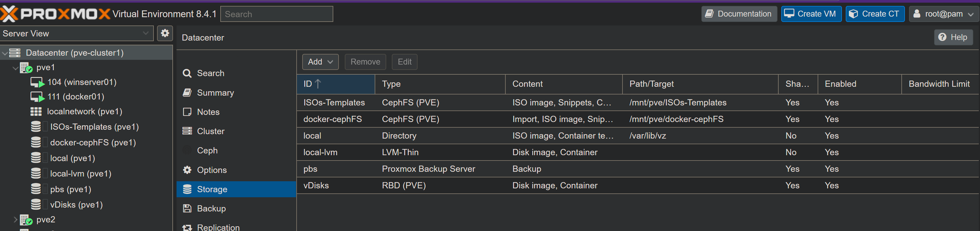Viewport: 980px width, 231px height.
Task: Click the pbs (pve1) storage icon
Action: [36, 189]
